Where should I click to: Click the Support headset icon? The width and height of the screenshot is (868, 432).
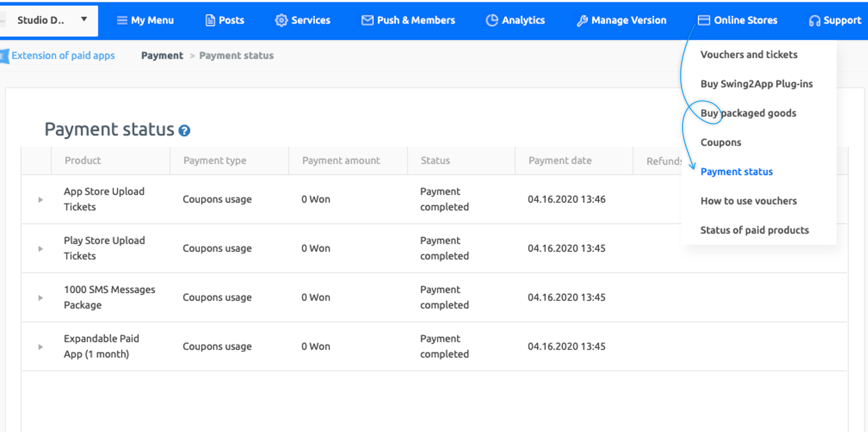coord(815,20)
